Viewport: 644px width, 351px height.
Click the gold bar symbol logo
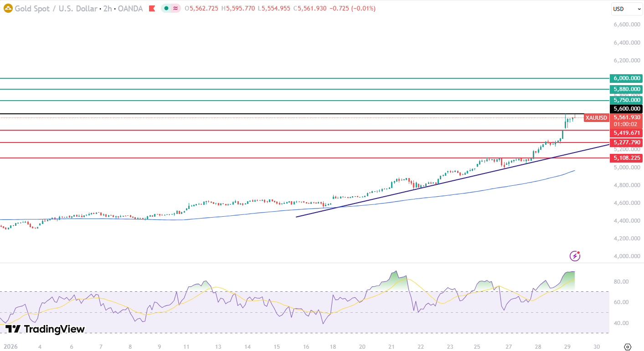[8, 9]
